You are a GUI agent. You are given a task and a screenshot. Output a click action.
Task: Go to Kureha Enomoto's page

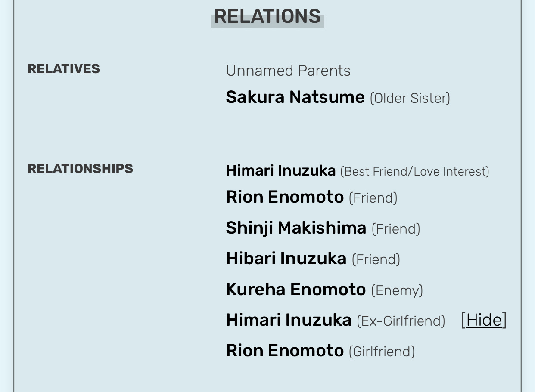295,290
